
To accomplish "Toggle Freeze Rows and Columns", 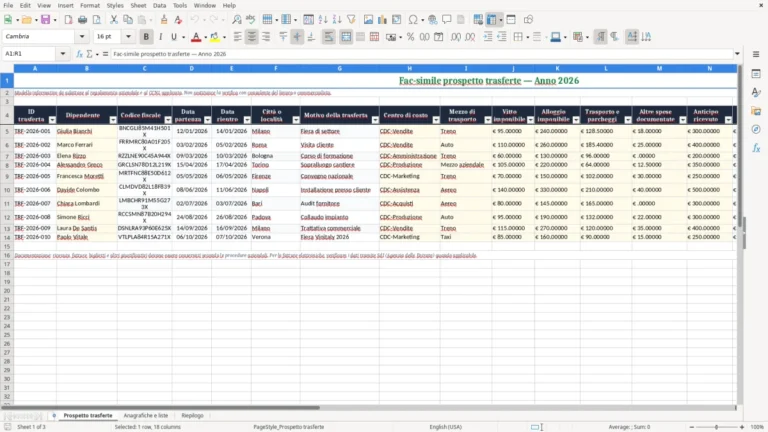I will [x=491, y=20].
